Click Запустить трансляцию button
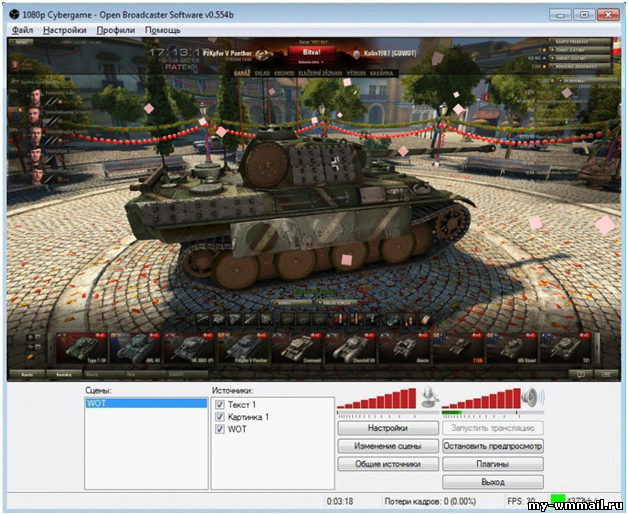This screenshot has width=628, height=515. pos(493,428)
